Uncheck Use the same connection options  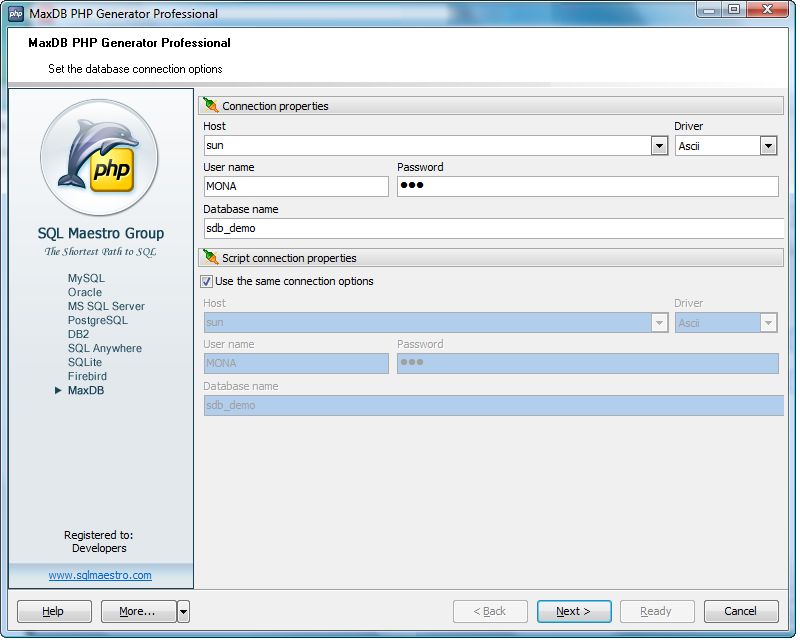coord(207,282)
